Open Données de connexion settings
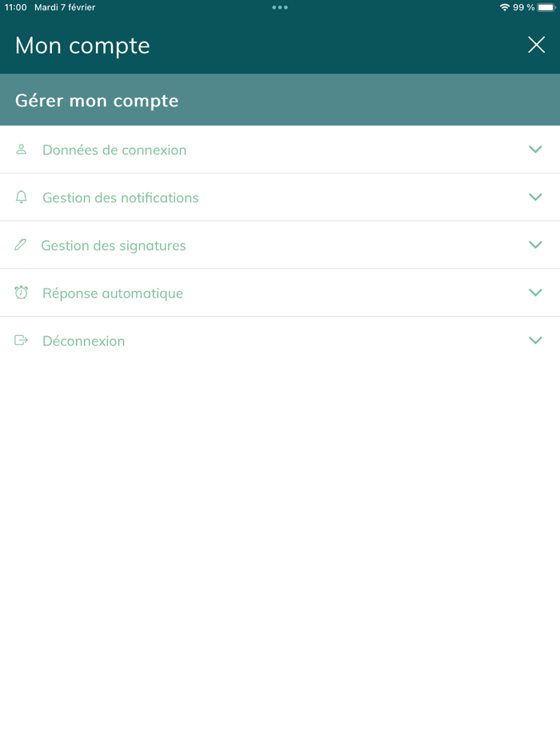Viewport: 560px width, 747px height. (x=114, y=150)
